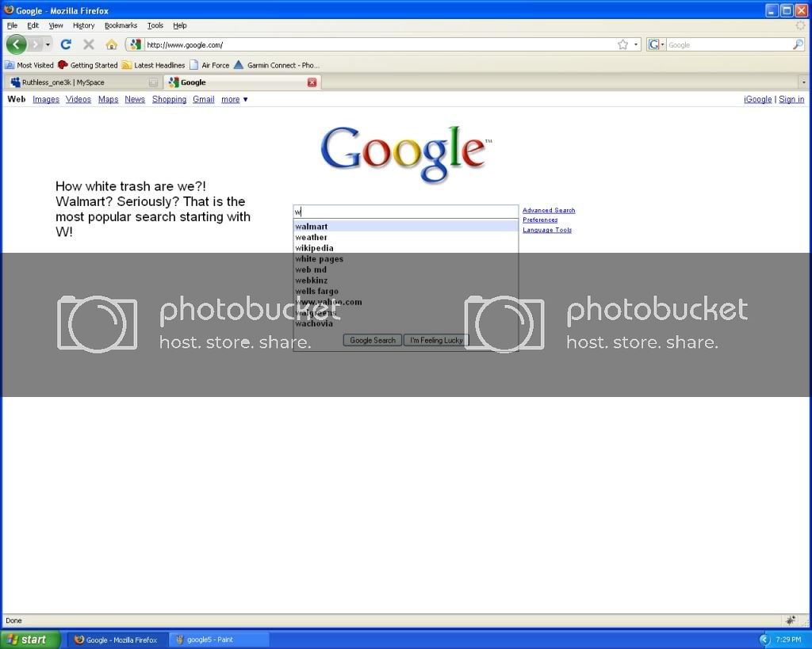The height and width of the screenshot is (649, 812).
Task: Open Getting Started bookmark
Action: 87,65
